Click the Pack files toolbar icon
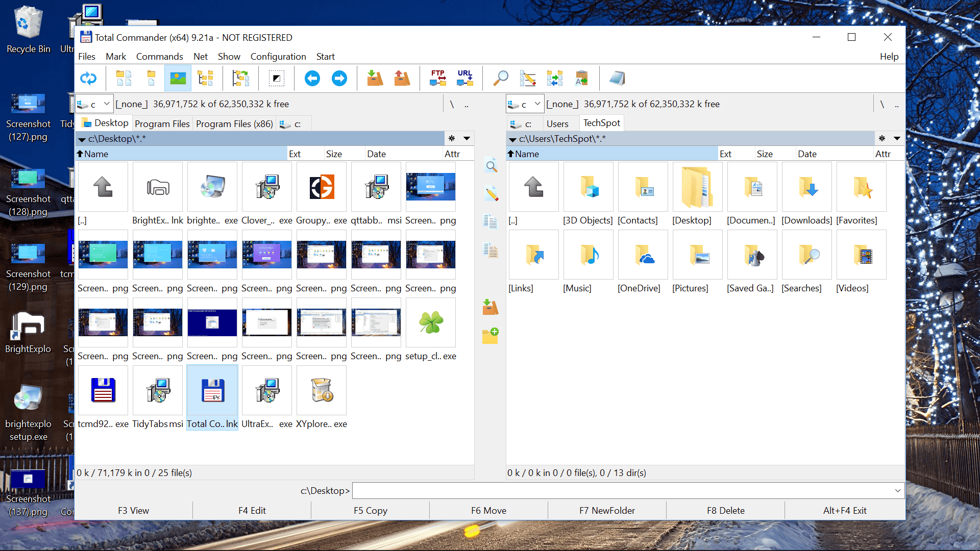 click(x=375, y=79)
